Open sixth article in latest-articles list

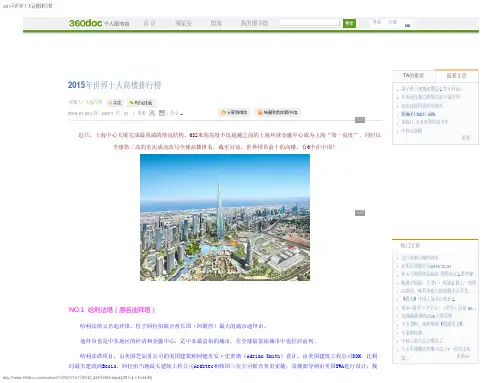(x=411, y=131)
